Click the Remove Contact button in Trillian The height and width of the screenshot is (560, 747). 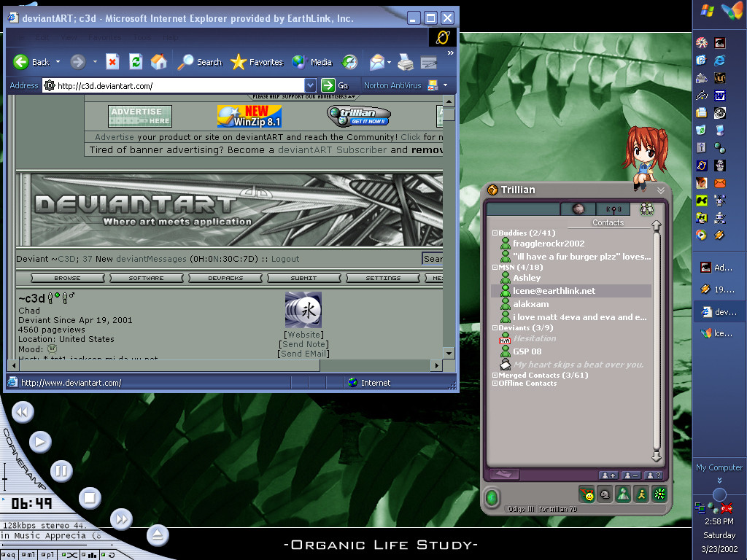click(631, 475)
